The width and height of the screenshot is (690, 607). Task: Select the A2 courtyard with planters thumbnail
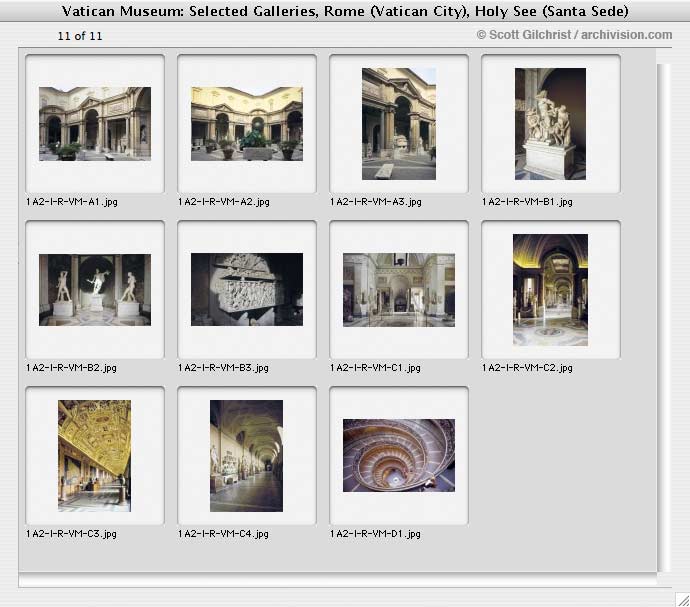point(247,124)
